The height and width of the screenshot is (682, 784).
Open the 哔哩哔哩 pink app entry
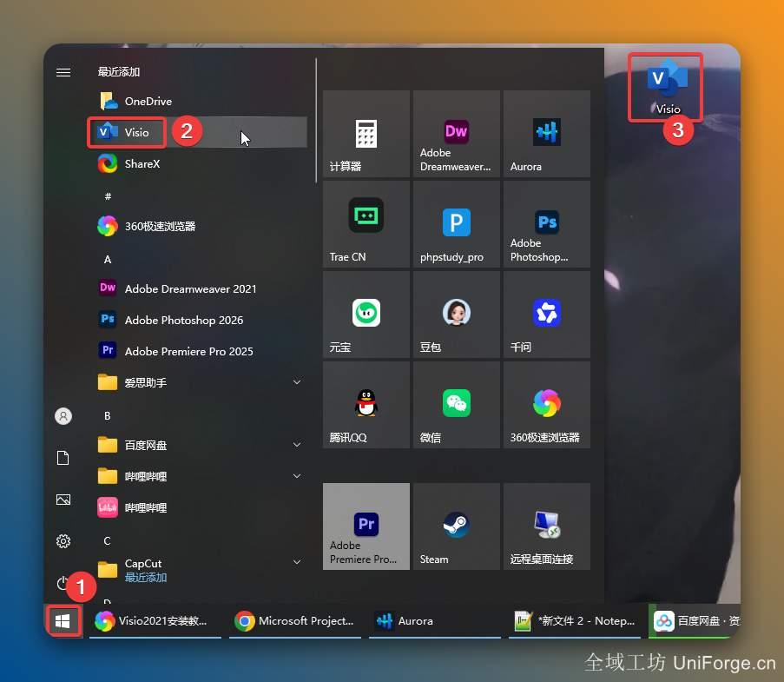coord(197,507)
